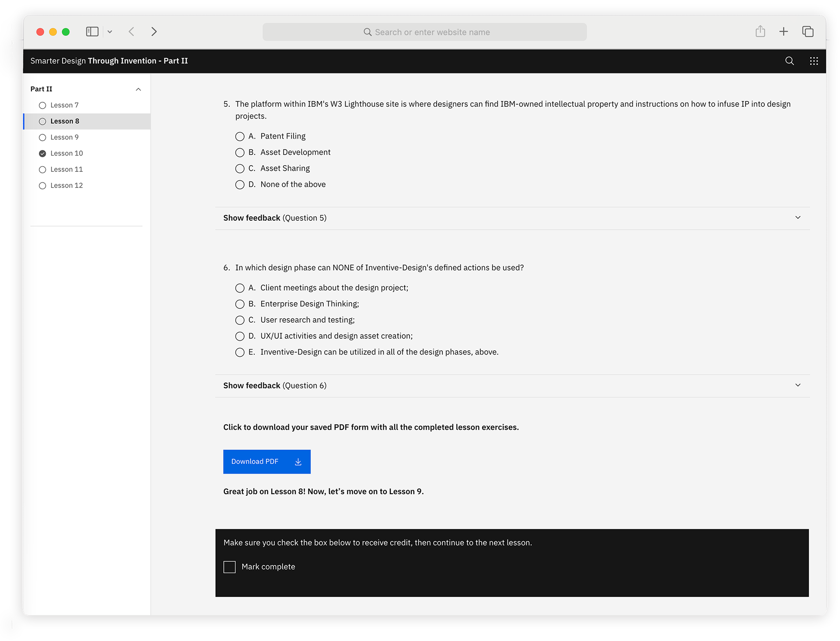Go back with the browser back arrow
The width and height of the screenshot is (840, 641).
[131, 31]
